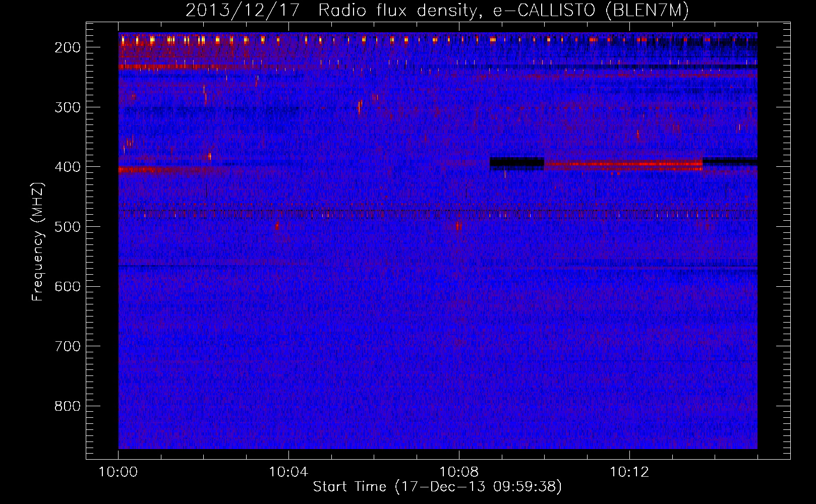
Task: Click the 'Start Time (17-Dec-13 09:59:38)' label
Action: tap(437, 487)
